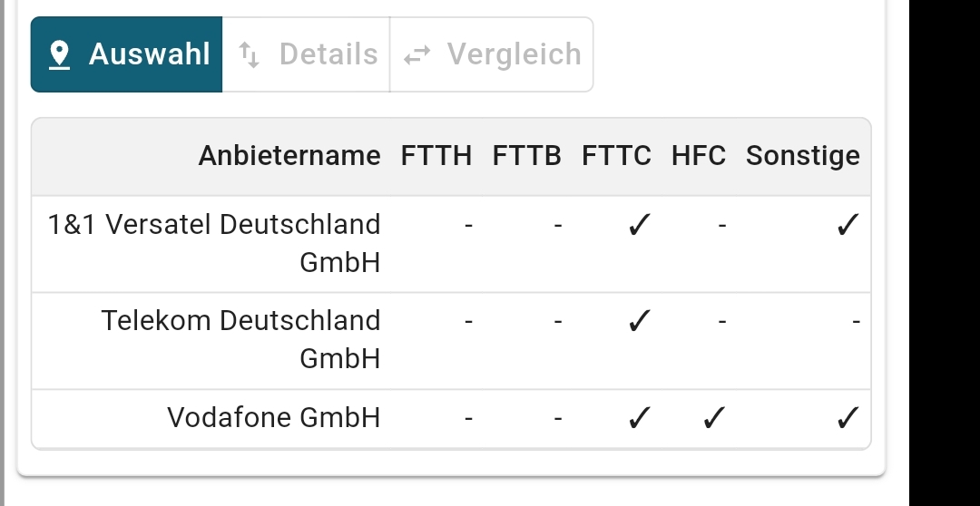Select the Auswahl tab
Image resolution: width=980 pixels, height=506 pixels.
[x=127, y=54]
